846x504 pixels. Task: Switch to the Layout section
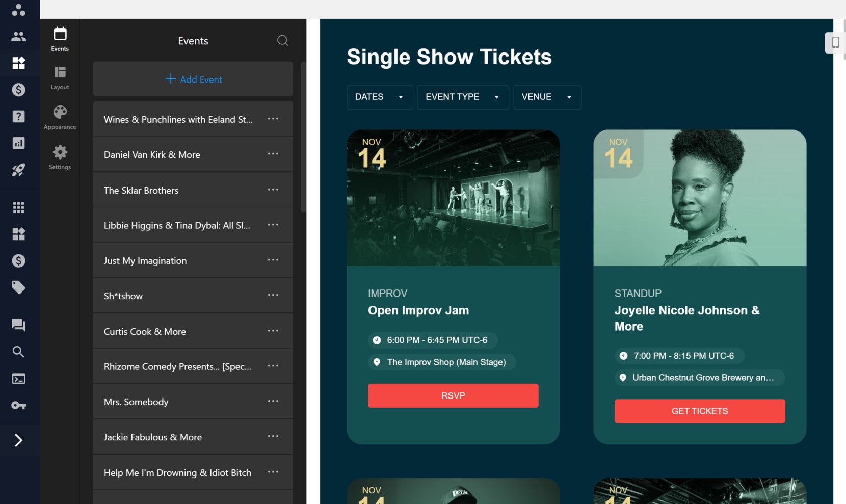point(60,76)
